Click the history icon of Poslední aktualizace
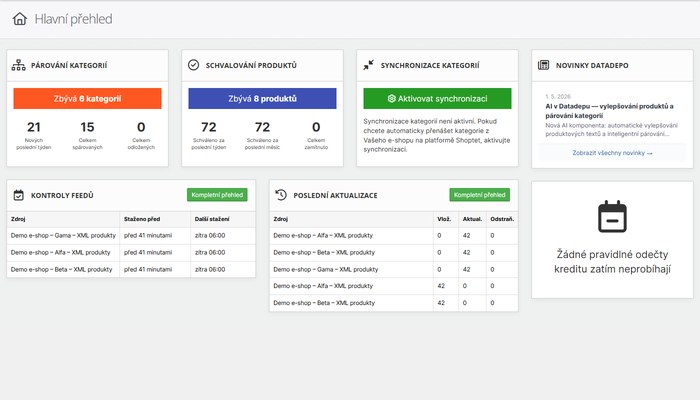The width and height of the screenshot is (700, 400). [x=281, y=195]
